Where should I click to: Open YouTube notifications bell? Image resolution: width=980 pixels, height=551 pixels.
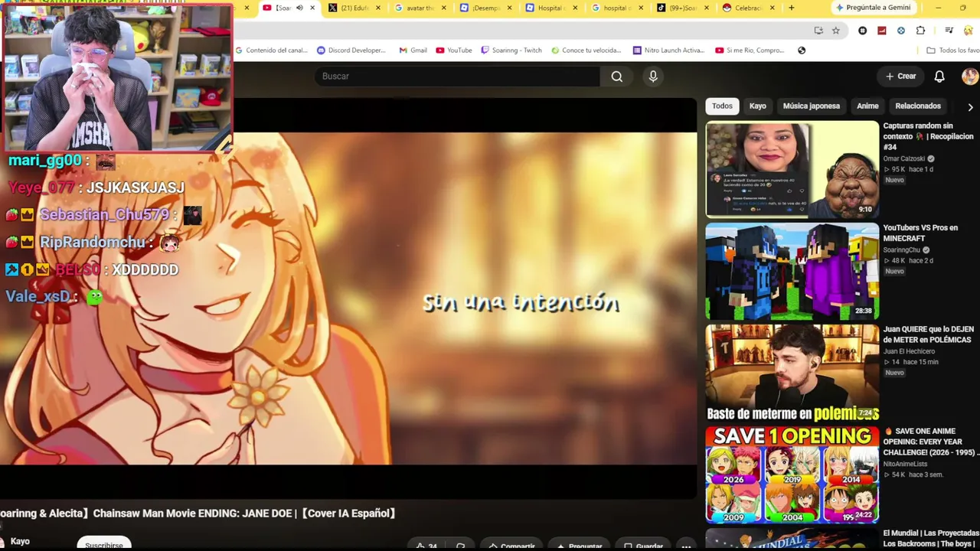click(x=939, y=76)
